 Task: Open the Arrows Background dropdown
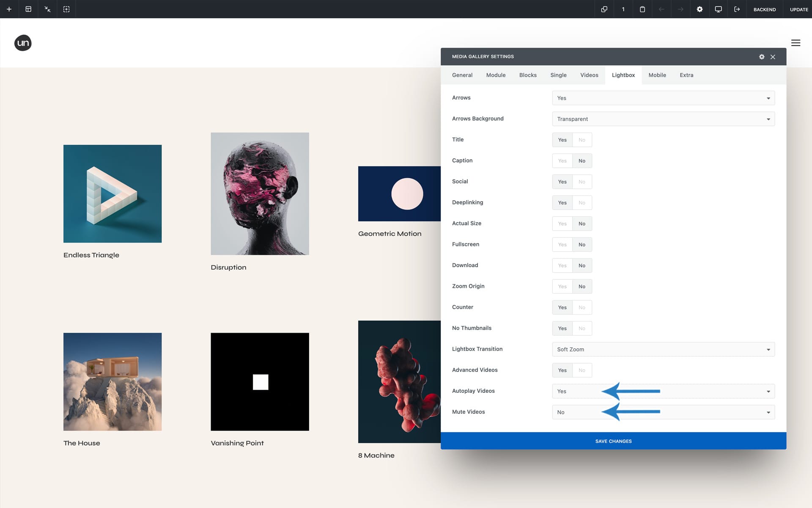point(663,119)
